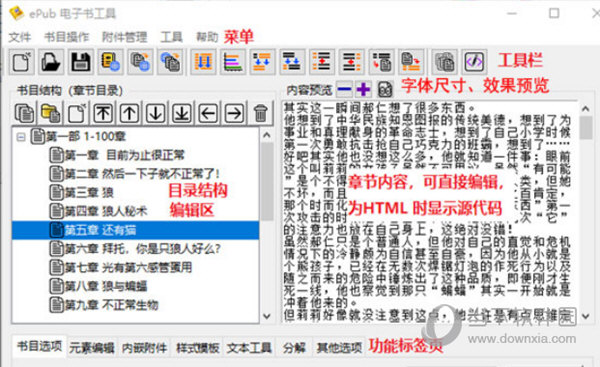Switch to the 书目选项 tab

pos(39,346)
